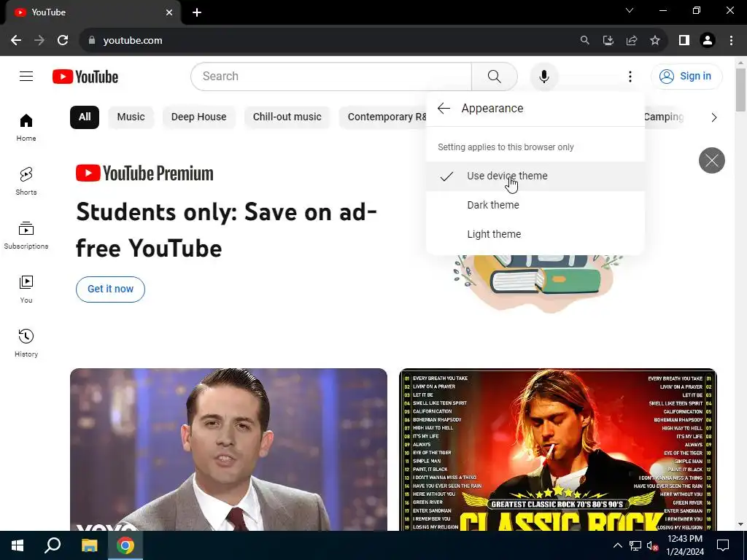The height and width of the screenshot is (560, 747).
Task: Select the Chill-out music chip
Action: point(287,117)
